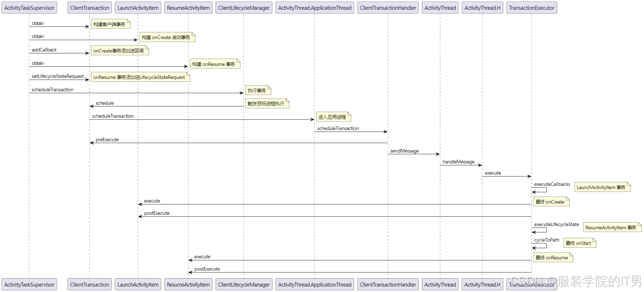Screen dimensions: 644x292
Task: Click the top ActivityTaskSupervisor participant box
Action: click(29, 8)
